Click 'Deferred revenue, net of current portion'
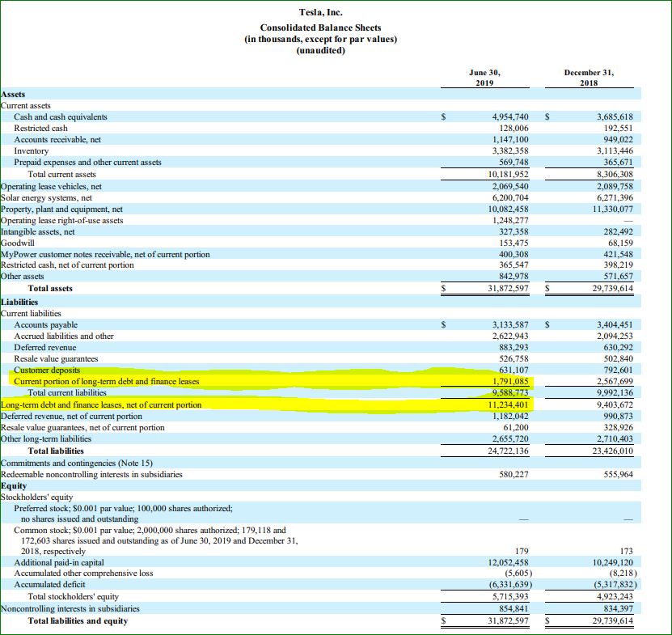The height and width of the screenshot is (635, 672). click(71, 417)
